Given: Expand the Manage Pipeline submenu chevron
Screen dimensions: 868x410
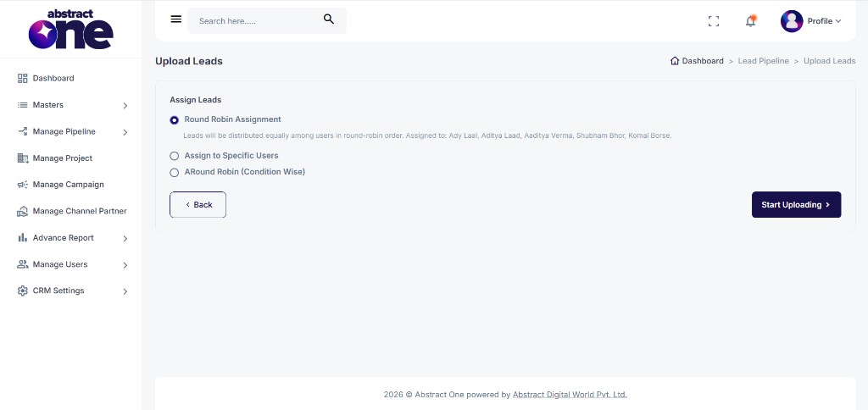Looking at the screenshot, I should pyautogui.click(x=125, y=131).
